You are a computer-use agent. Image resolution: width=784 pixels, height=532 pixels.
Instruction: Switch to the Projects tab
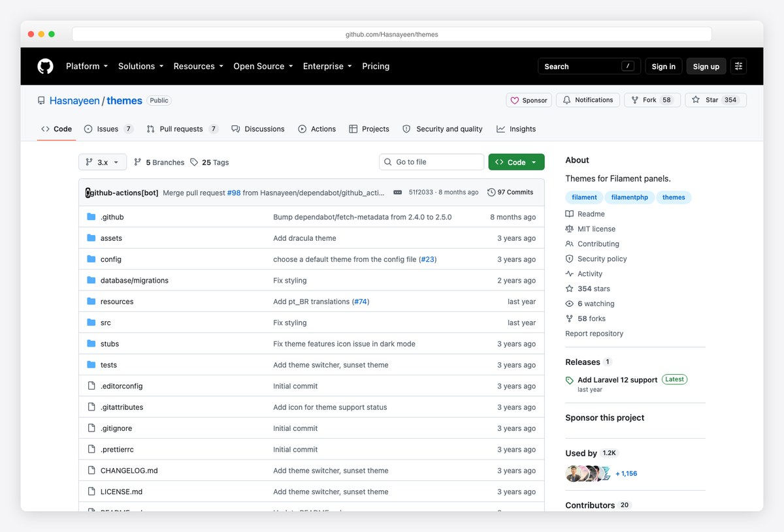point(369,129)
